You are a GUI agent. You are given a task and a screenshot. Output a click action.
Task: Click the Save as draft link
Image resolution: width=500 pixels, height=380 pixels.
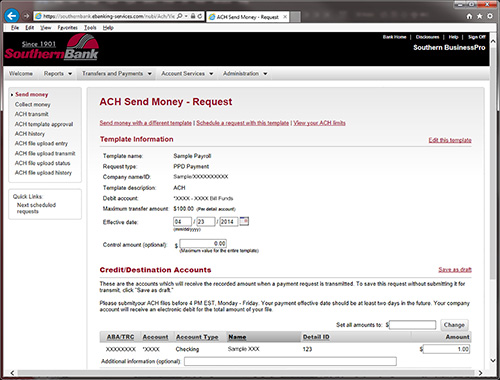point(455,270)
